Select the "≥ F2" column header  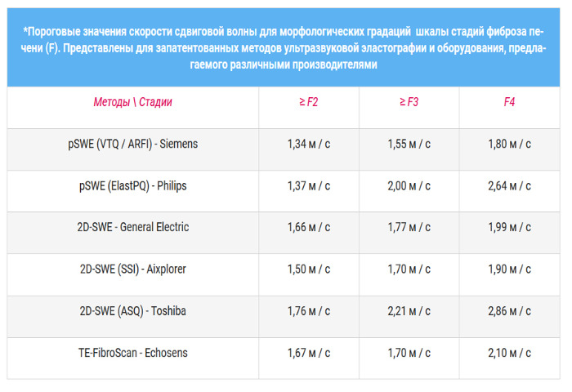point(308,102)
